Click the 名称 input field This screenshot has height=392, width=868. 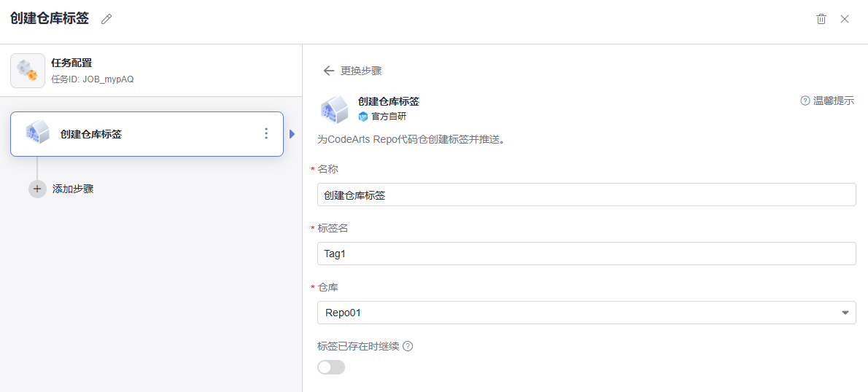586,195
